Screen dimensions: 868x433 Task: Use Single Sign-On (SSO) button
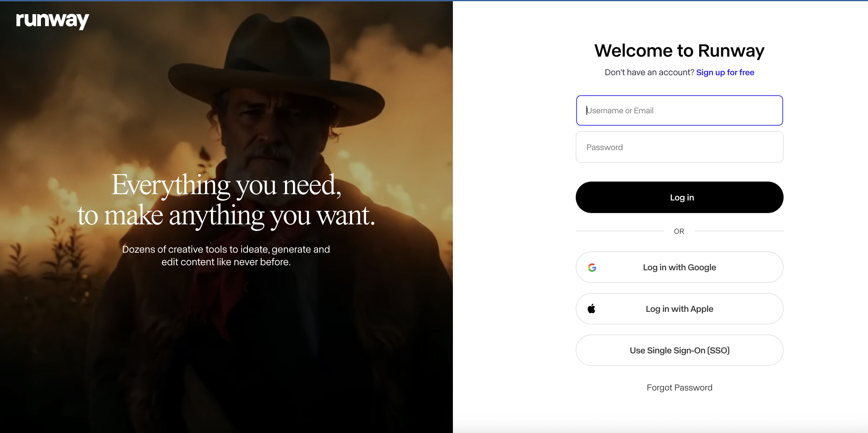[679, 350]
